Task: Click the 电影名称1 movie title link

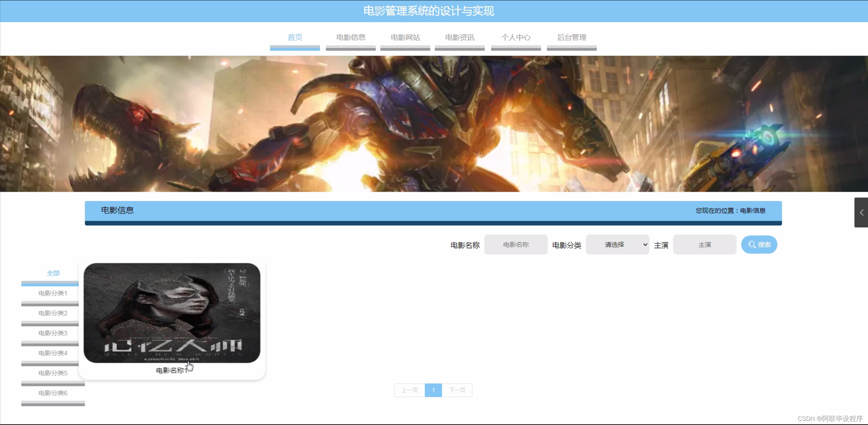Action: pos(171,370)
